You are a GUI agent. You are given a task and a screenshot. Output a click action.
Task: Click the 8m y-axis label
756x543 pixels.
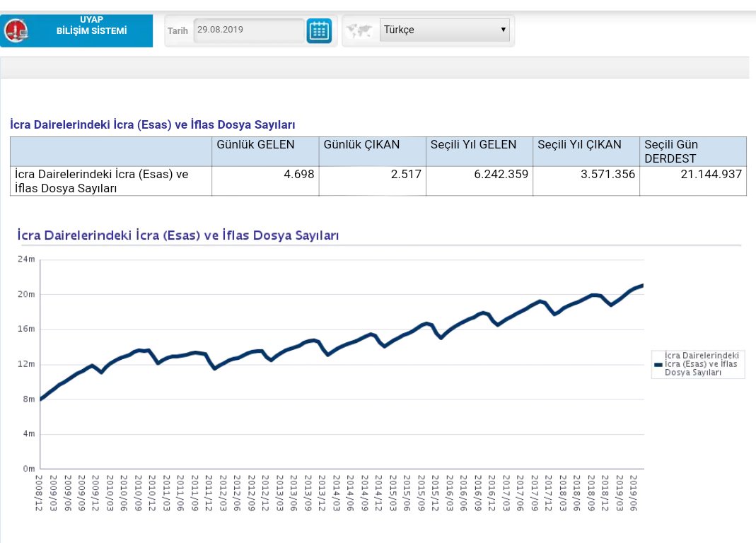[x=29, y=399]
